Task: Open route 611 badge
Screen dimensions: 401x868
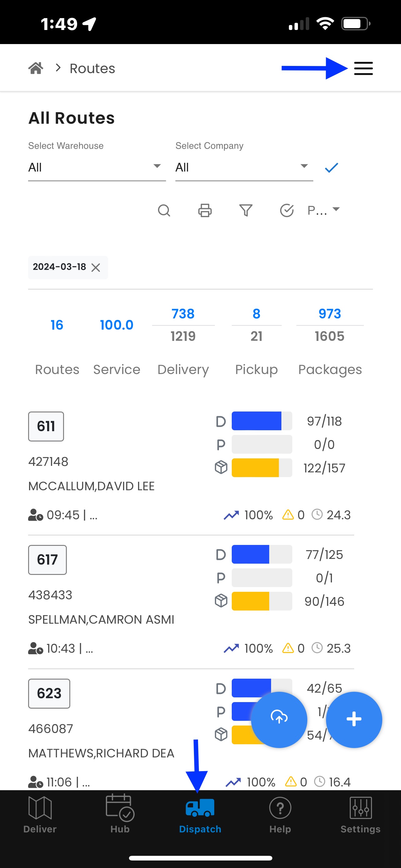Action: (x=46, y=426)
